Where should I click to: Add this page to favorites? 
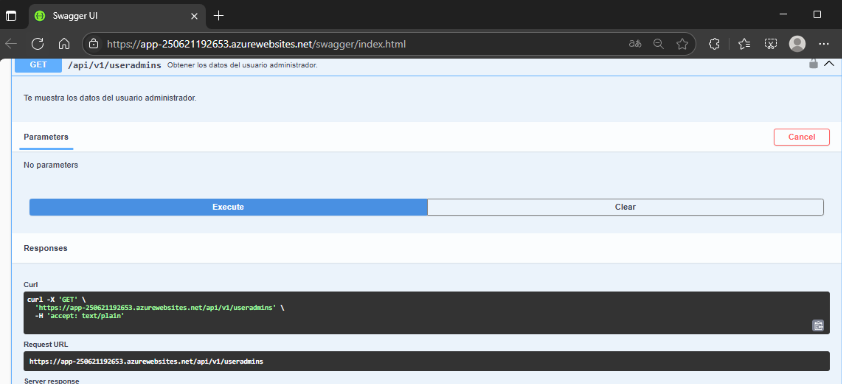(x=682, y=44)
